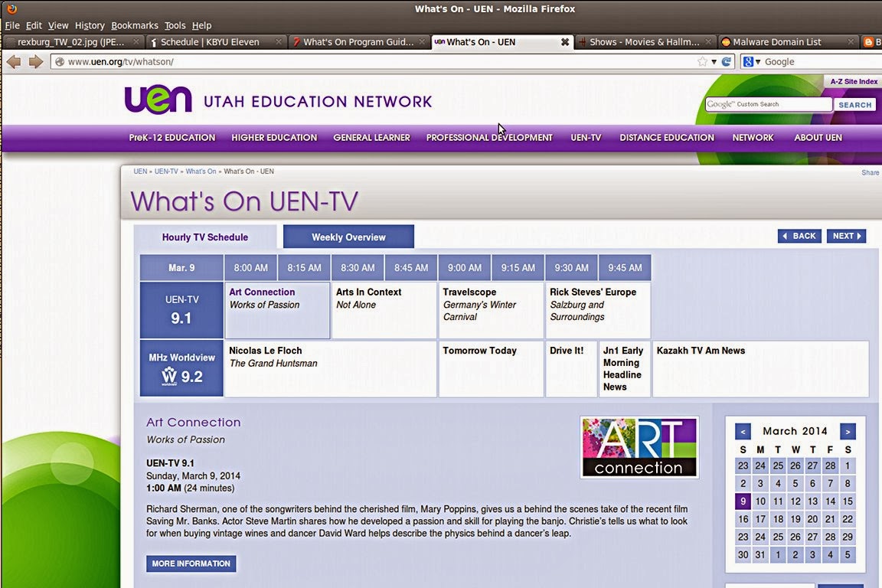This screenshot has width=882, height=588.
Task: Go back with the browser back arrow
Action: pyautogui.click(x=14, y=62)
